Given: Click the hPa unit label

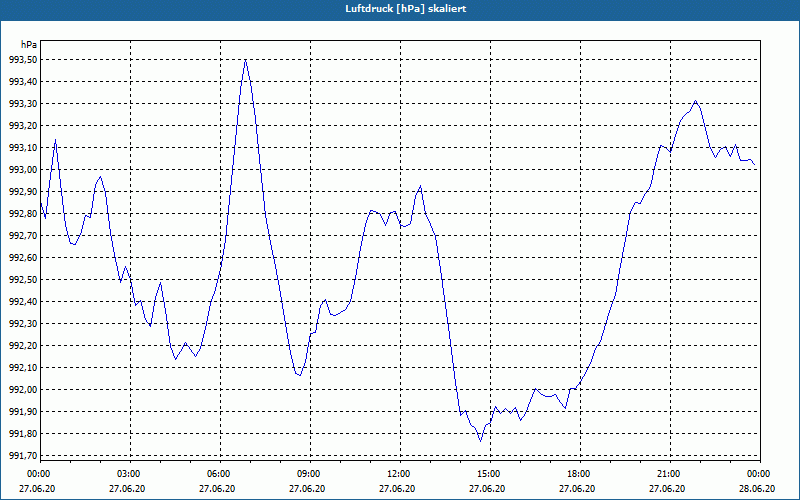Looking at the screenshot, I should (x=29, y=45).
